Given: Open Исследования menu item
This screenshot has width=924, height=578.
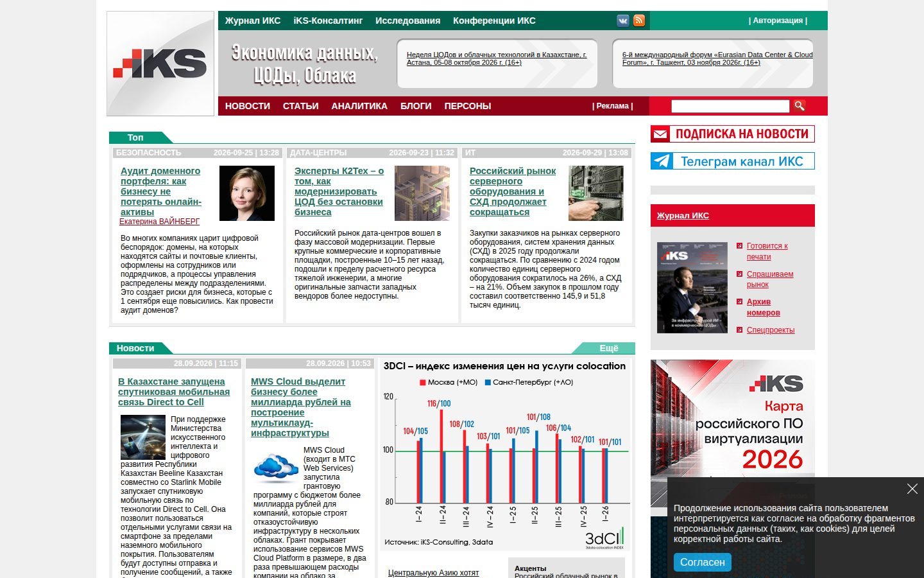Looking at the screenshot, I should coord(408,21).
